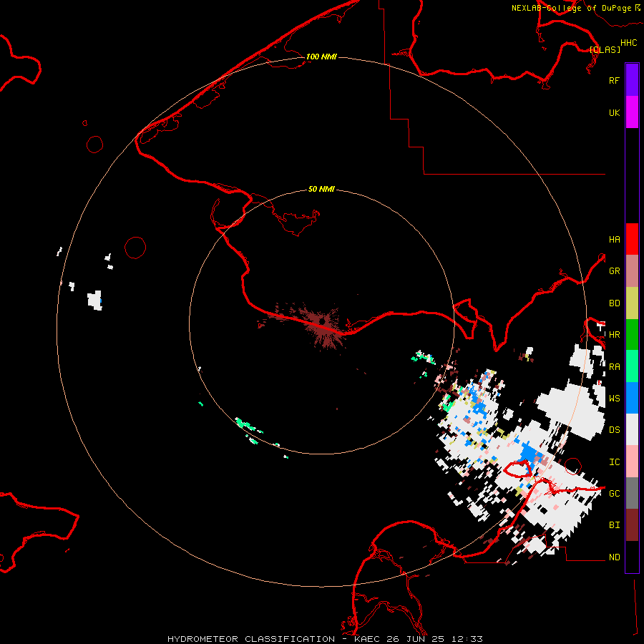
Task: Click the DS white legend swatch
Action: pos(632,429)
